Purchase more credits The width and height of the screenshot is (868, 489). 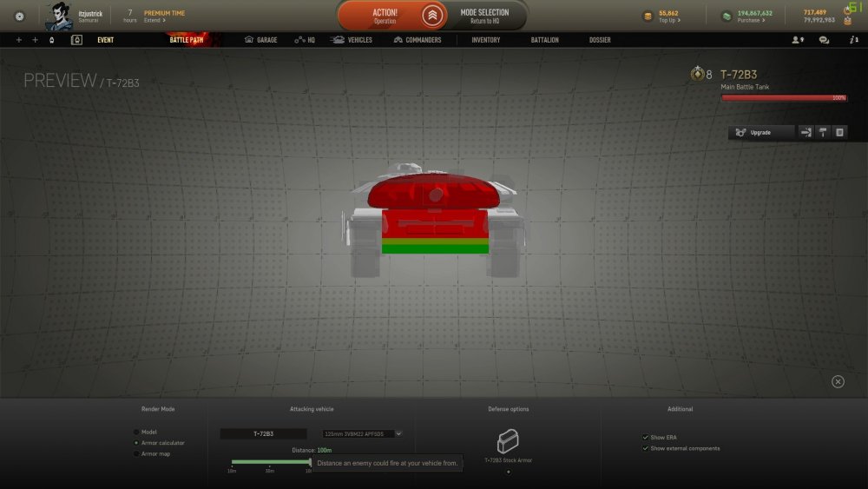[x=751, y=21]
